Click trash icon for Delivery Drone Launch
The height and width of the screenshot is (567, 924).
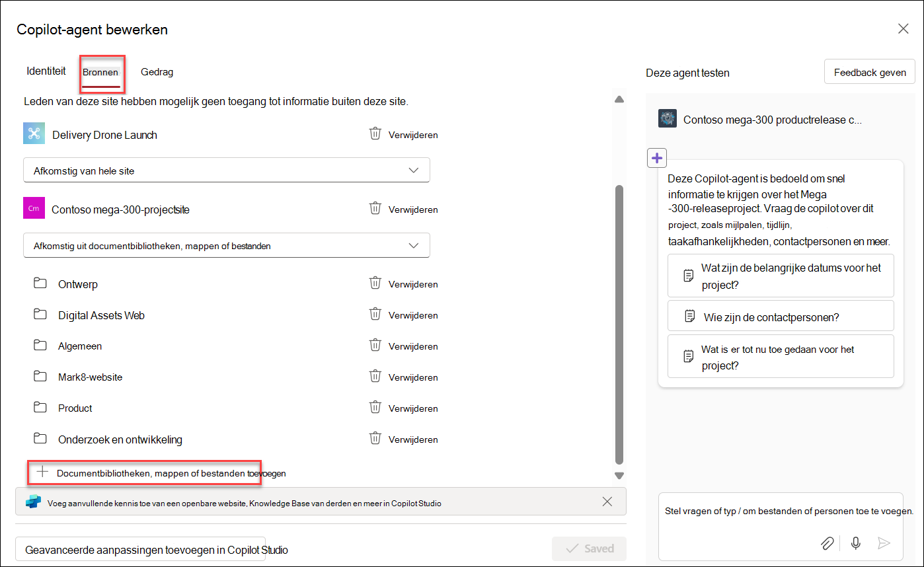(375, 134)
